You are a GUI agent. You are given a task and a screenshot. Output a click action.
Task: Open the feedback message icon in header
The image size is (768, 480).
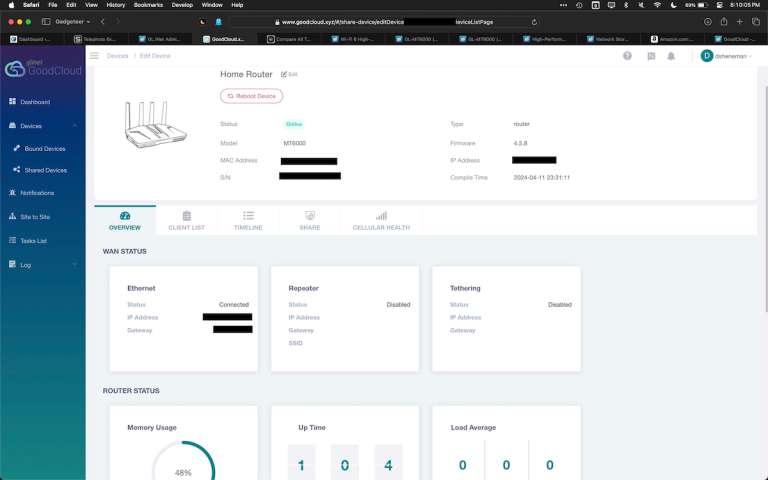coord(651,56)
